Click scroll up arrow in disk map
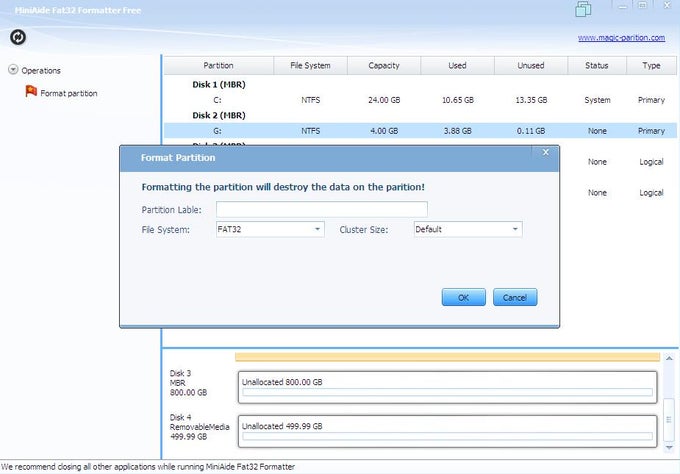680x474 pixels. coord(669,359)
